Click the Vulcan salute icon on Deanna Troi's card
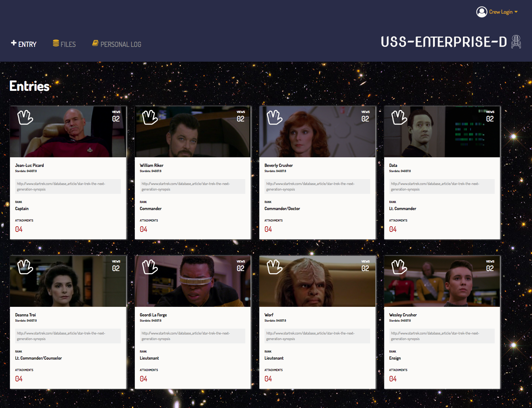Screen dimensions: 532x408 point(25,267)
